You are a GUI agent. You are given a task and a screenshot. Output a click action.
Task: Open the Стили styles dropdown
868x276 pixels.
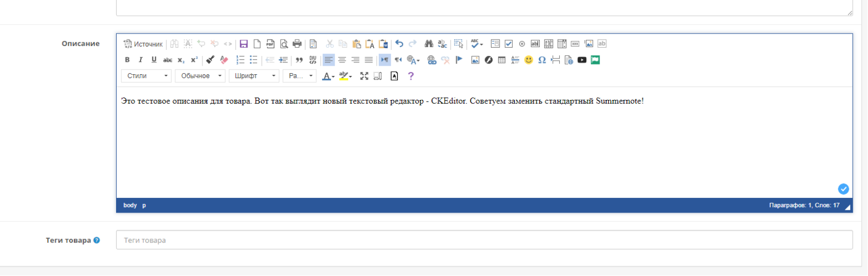146,76
